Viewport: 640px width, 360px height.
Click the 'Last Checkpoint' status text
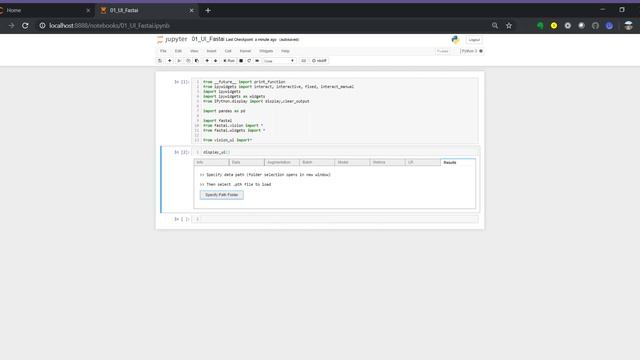[251, 40]
